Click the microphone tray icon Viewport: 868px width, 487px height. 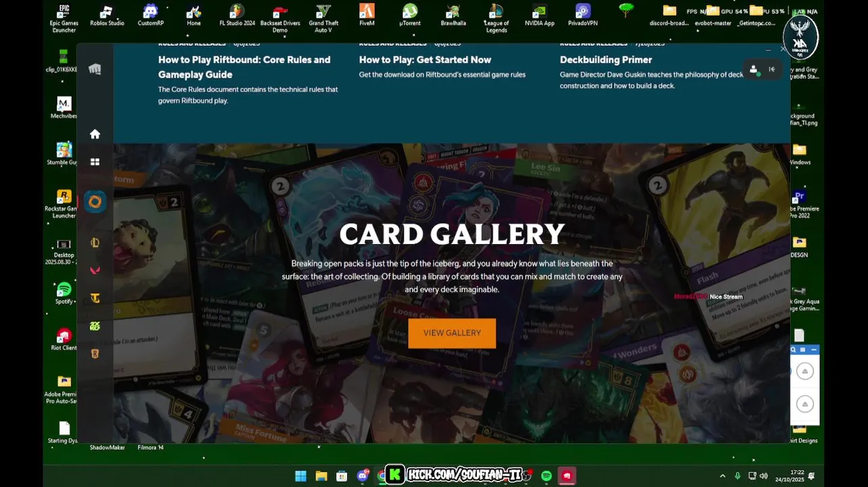tap(737, 476)
